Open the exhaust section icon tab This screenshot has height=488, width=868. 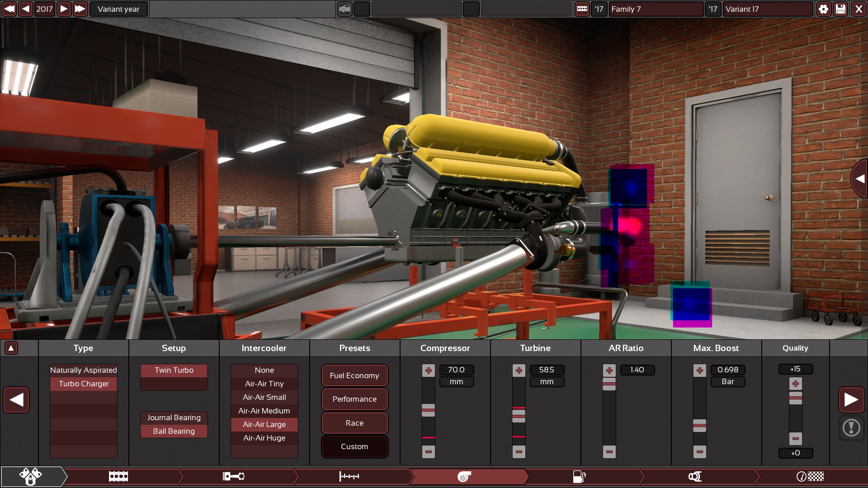point(695,476)
